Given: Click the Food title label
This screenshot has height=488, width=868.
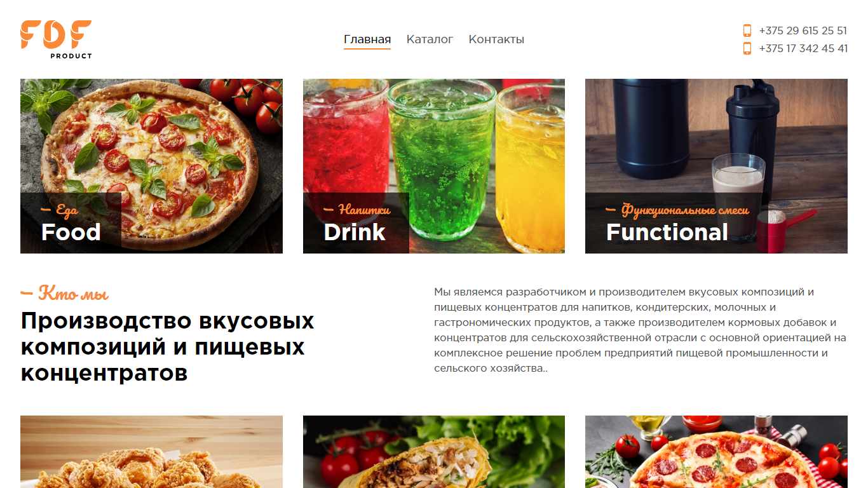Looking at the screenshot, I should click(x=71, y=233).
